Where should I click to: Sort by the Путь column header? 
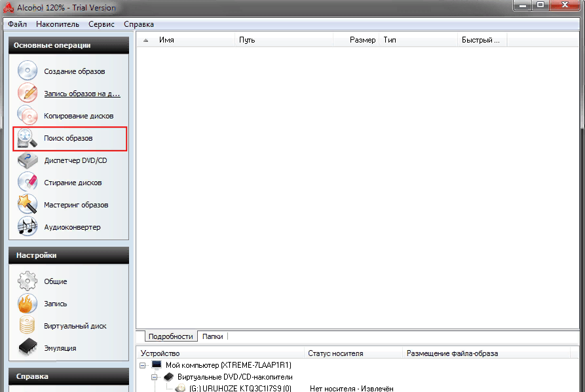point(284,40)
